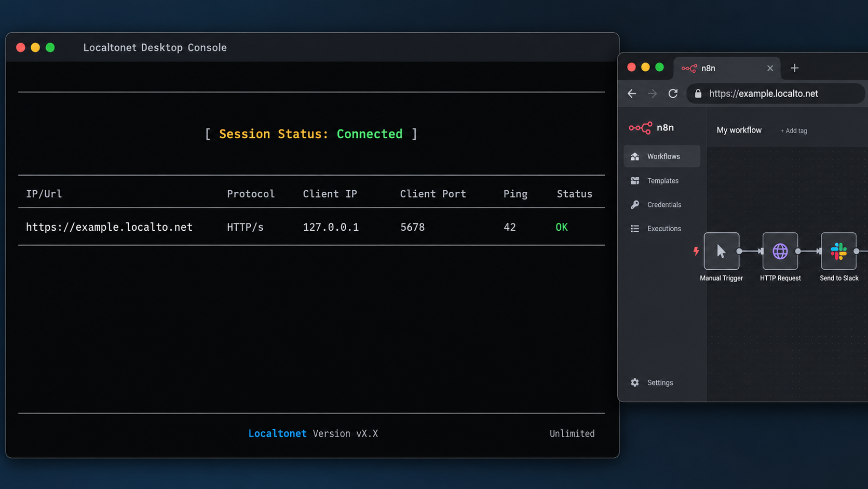Go forward in the browser

coord(653,94)
